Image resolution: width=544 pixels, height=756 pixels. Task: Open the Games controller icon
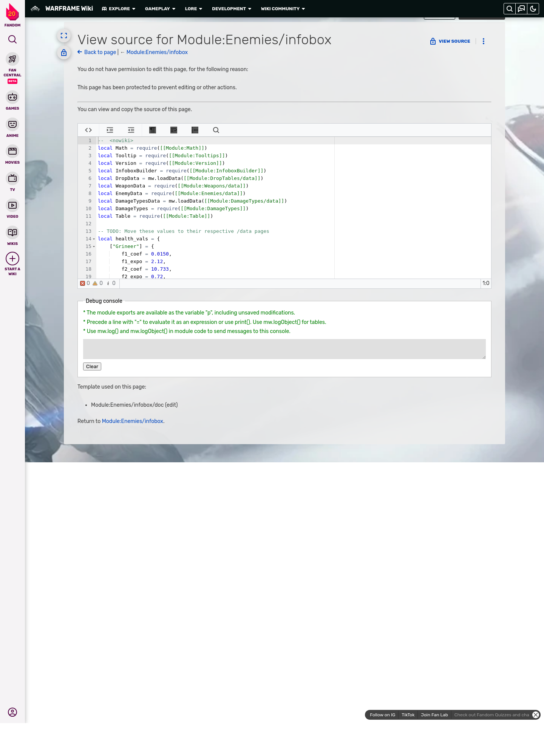click(x=12, y=97)
